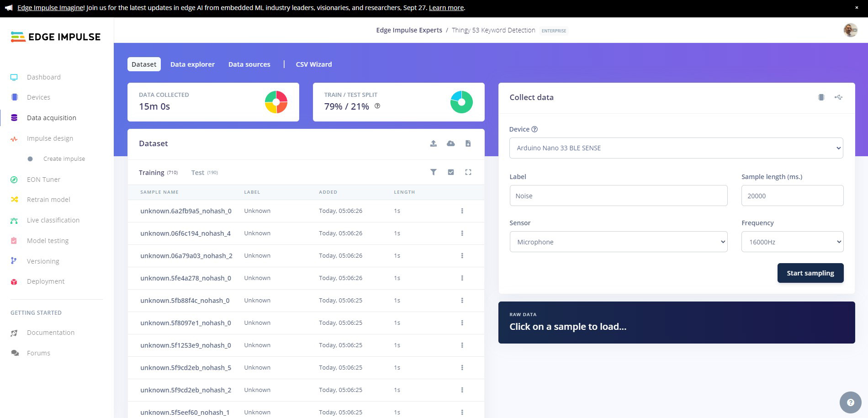
Task: Open Edge Impulse Experts breadcrumb
Action: click(x=409, y=30)
